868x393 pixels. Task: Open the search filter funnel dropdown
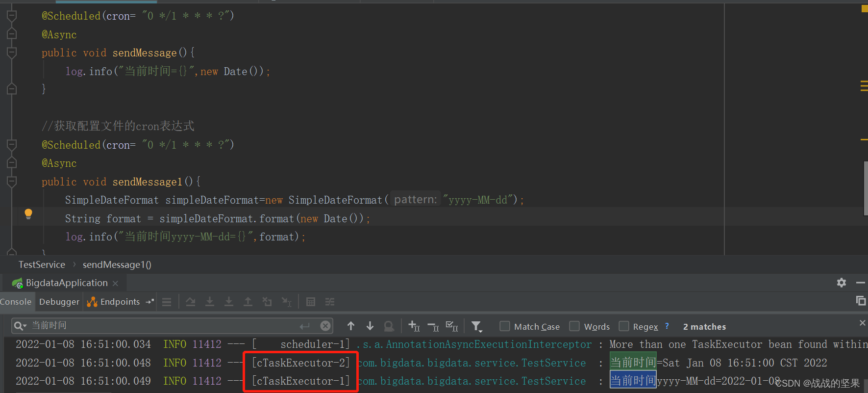tap(477, 326)
